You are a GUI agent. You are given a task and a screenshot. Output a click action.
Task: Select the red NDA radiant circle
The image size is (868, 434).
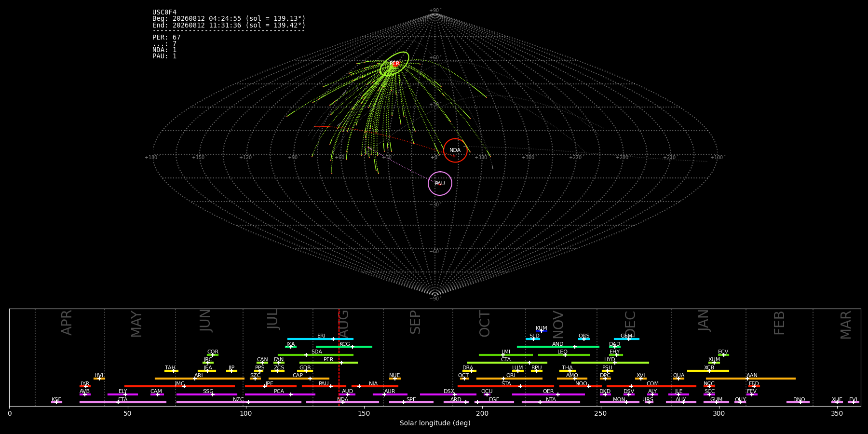(455, 150)
